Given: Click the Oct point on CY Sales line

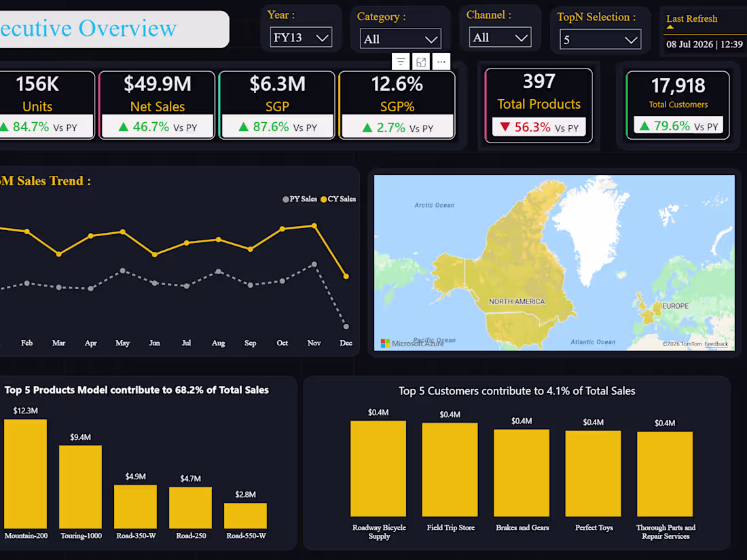Looking at the screenshot, I should point(283,229).
